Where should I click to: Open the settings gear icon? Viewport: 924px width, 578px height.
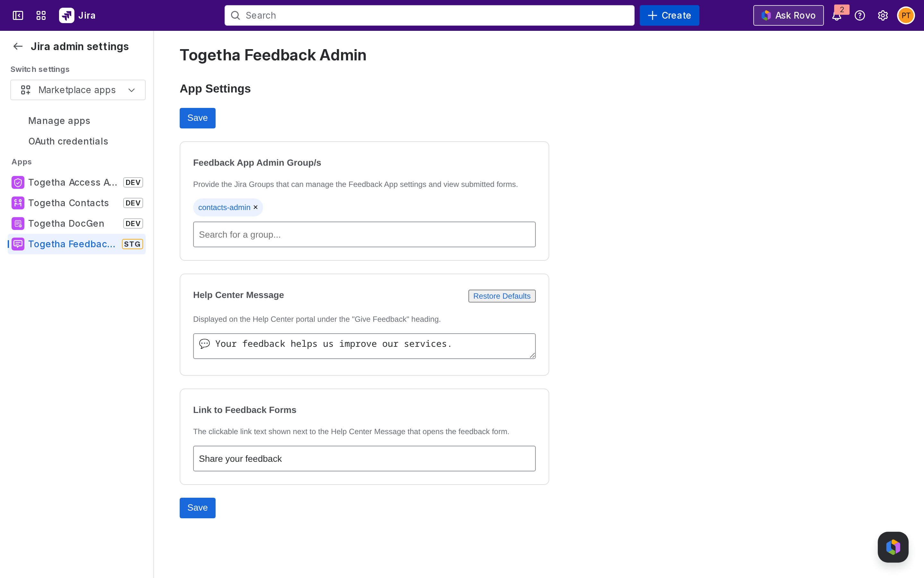pyautogui.click(x=883, y=15)
